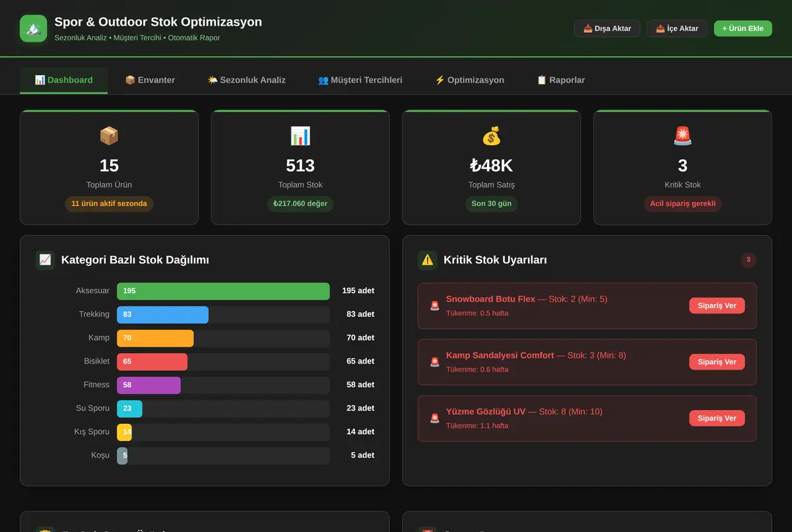Click the app title Spor & Outdoor Stok Optimizasyon
The width and height of the screenshot is (792, 532).
click(x=158, y=22)
